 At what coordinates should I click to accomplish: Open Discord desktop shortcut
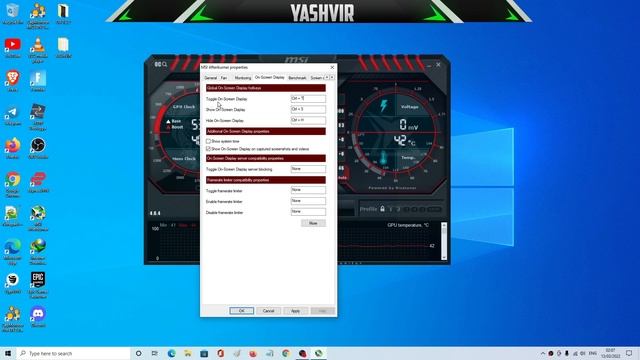[x=38, y=317]
